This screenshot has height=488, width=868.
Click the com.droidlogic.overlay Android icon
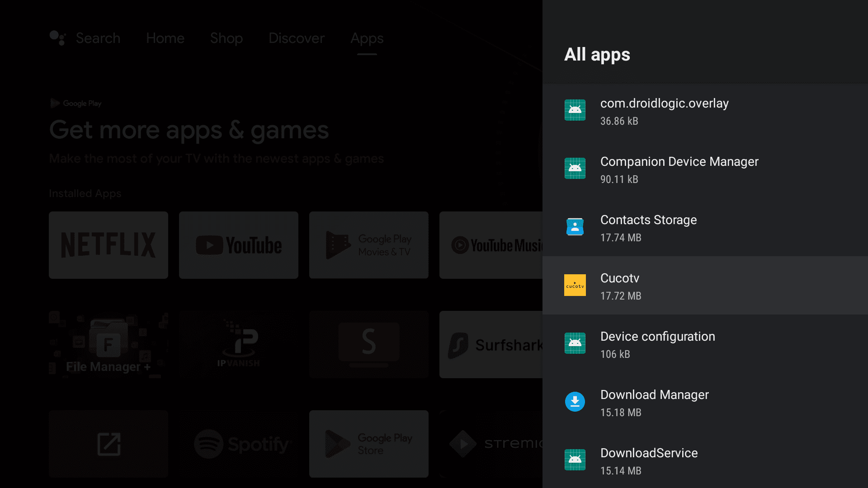pyautogui.click(x=575, y=110)
